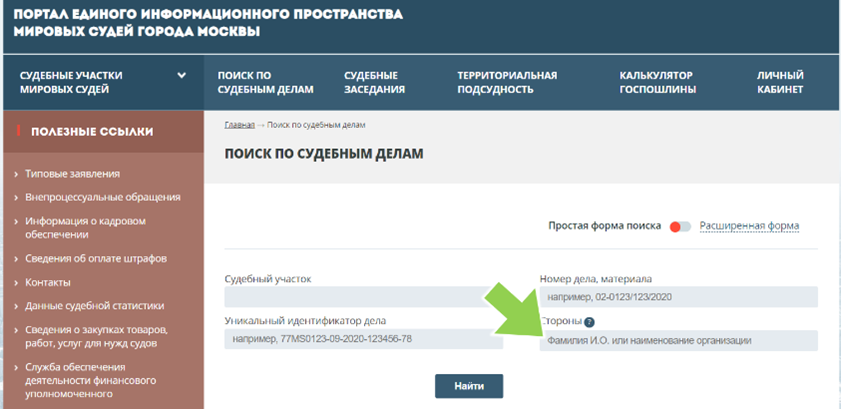Go to Территориальная подсудность section
Screen dimensions: 841x409
coord(506,82)
